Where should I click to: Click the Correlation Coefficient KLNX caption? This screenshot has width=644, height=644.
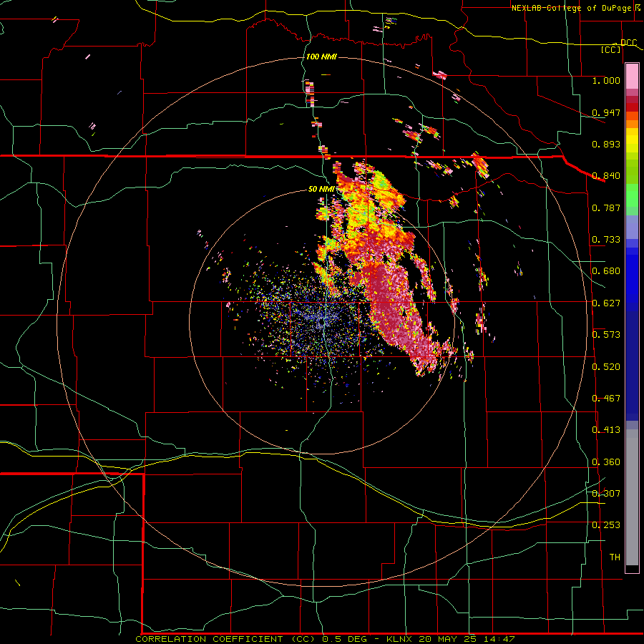pos(326,639)
